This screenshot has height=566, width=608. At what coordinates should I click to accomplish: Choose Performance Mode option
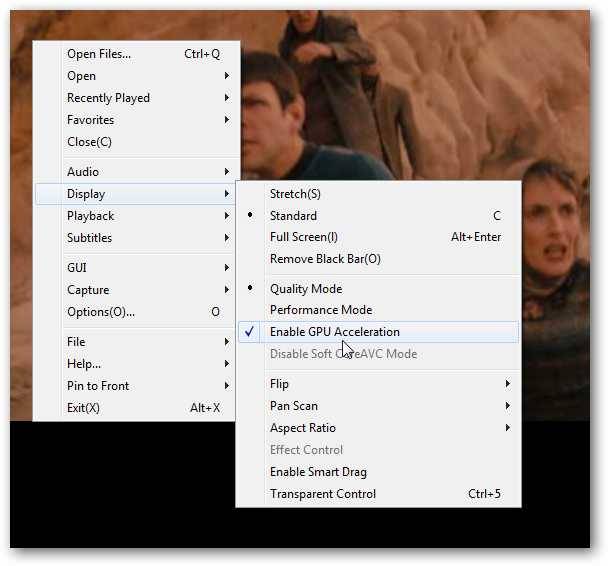(x=378, y=310)
